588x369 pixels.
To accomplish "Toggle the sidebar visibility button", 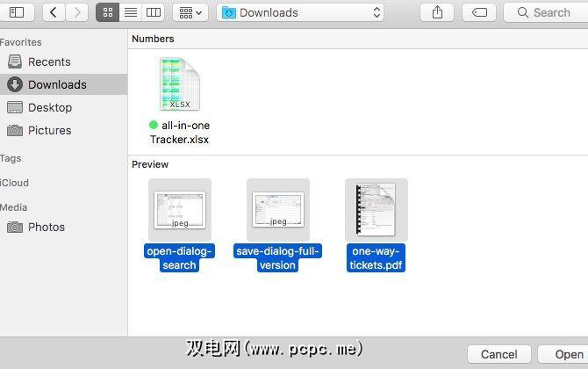I will tap(16, 12).
